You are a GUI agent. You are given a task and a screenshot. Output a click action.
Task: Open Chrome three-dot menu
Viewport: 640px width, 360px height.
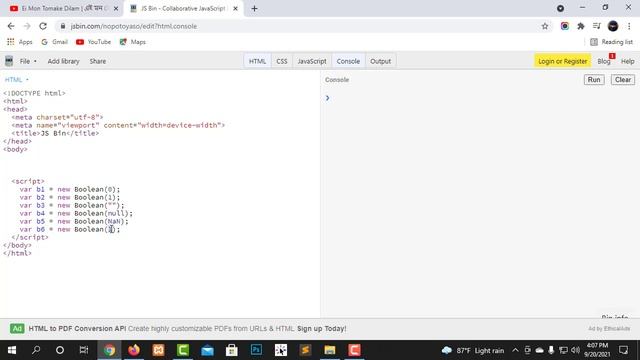(x=629, y=26)
